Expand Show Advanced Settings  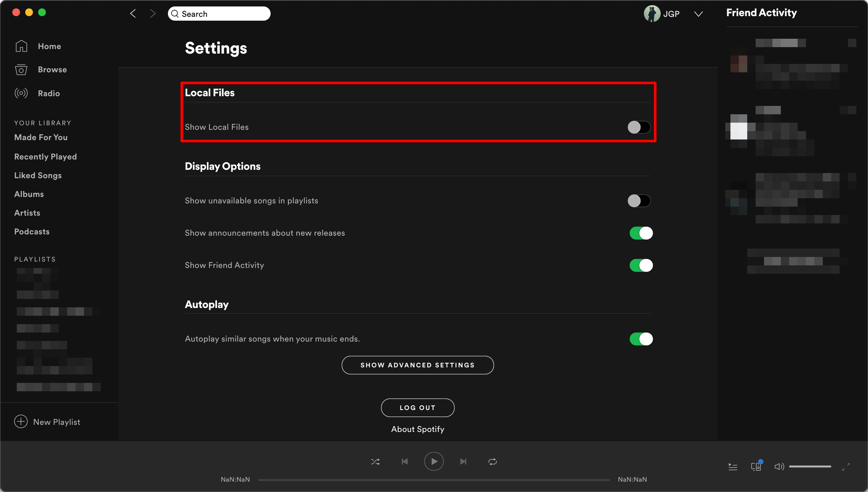(x=418, y=365)
